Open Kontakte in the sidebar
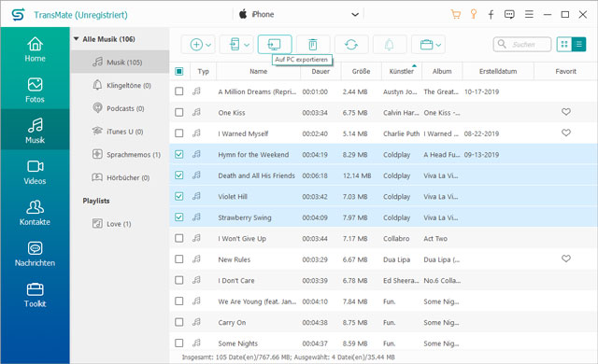Screen dimensions: 598x364 click(35, 213)
